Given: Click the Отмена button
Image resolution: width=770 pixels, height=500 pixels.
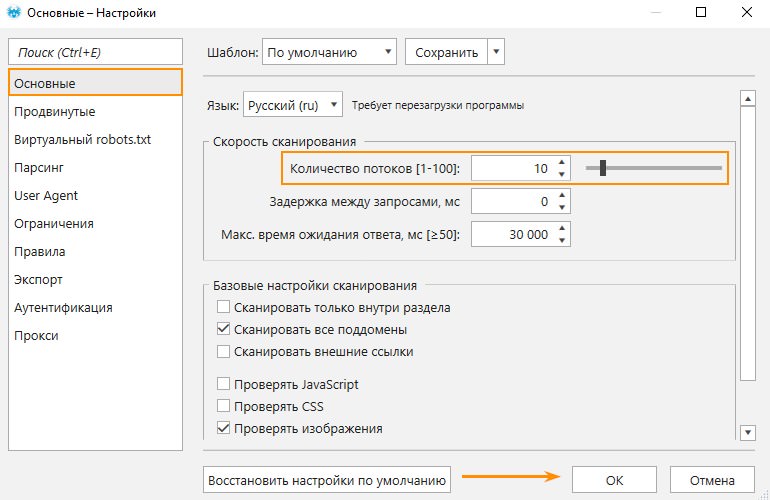Looking at the screenshot, I should [x=712, y=480].
